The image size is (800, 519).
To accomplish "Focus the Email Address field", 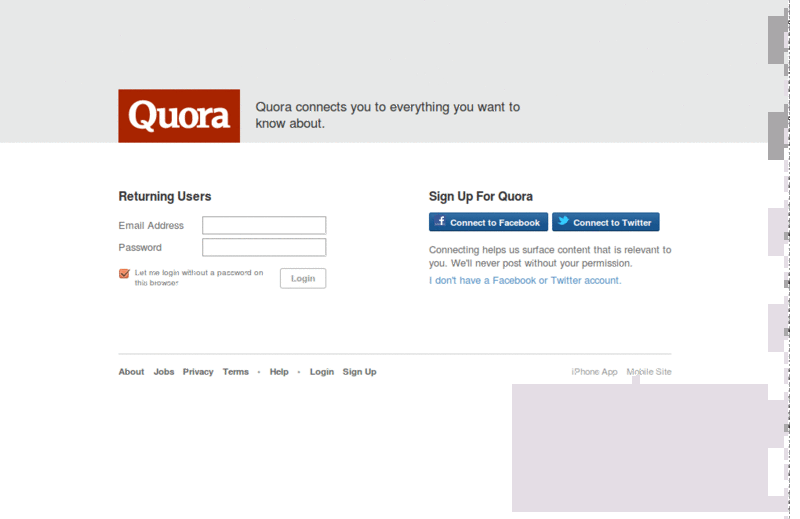I will 264,225.
